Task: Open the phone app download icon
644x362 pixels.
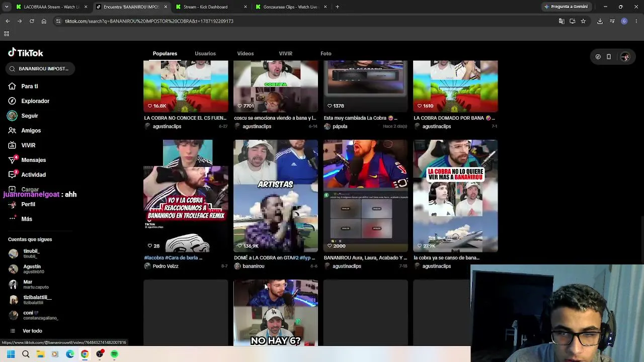Action: tap(608, 57)
